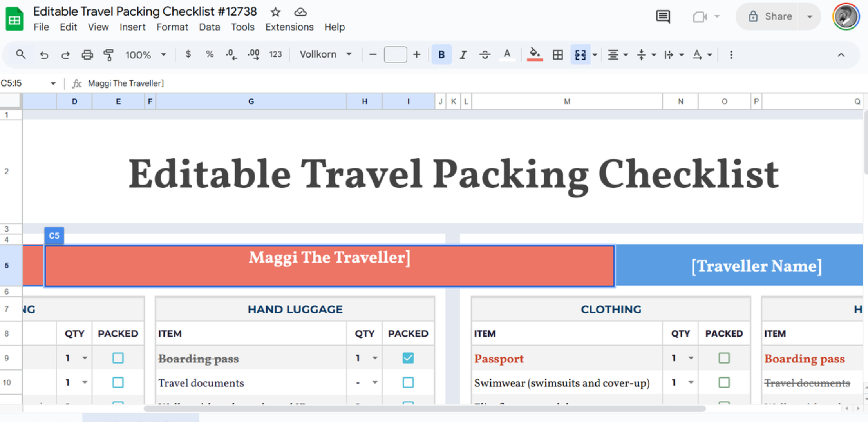Activate the paint format tool
Image resolution: width=868 pixels, height=422 pixels.
108,55
